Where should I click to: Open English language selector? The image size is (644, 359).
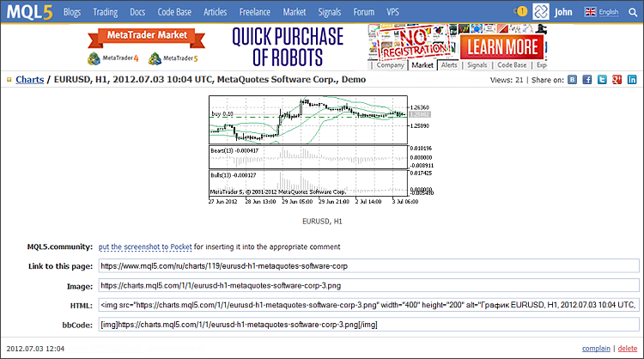608,12
